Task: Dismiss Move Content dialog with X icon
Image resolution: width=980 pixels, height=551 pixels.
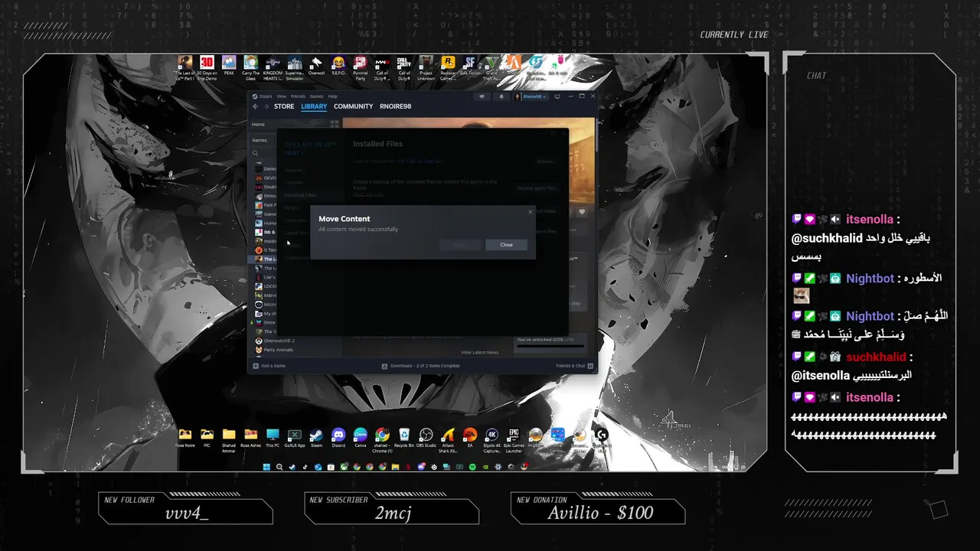Action: pyautogui.click(x=530, y=212)
